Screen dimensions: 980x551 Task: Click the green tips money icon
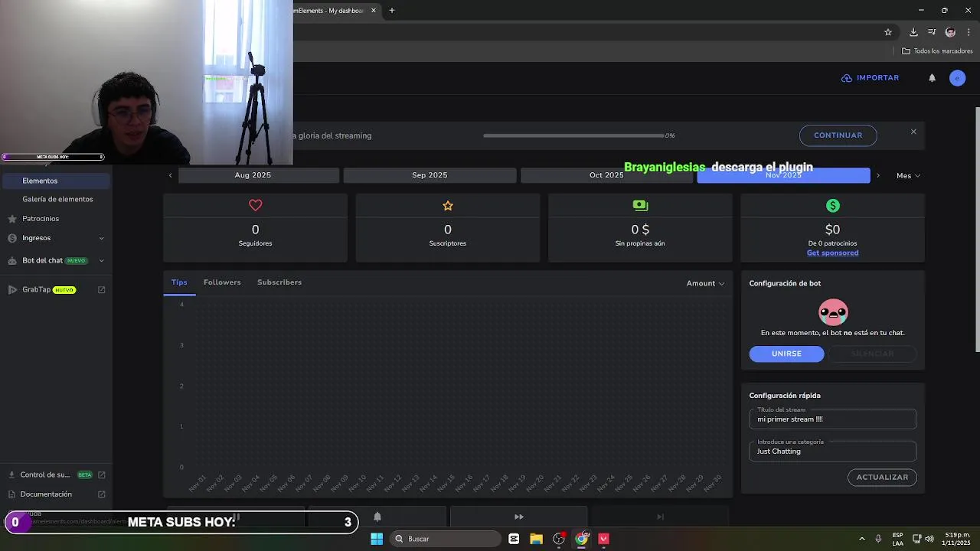(640, 205)
